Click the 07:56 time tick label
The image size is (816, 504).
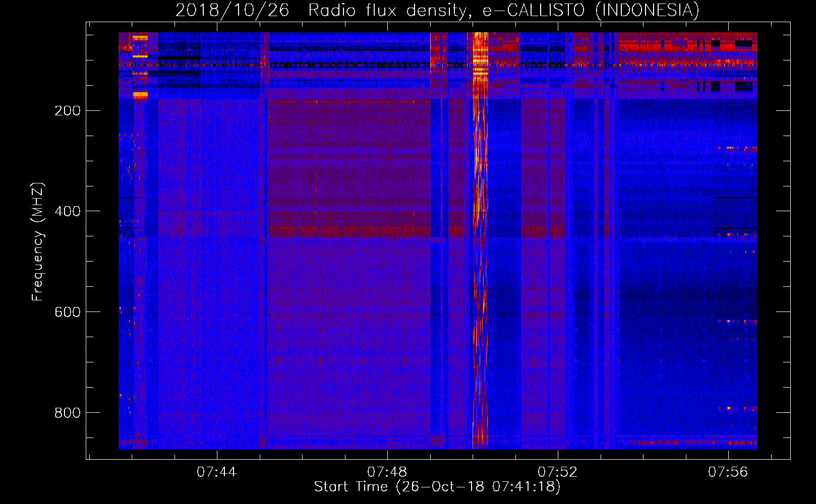pyautogui.click(x=728, y=472)
